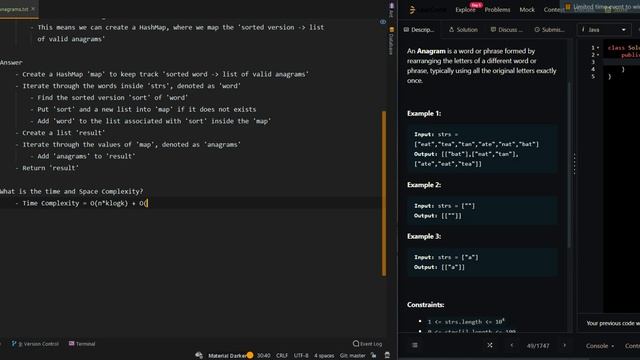Open the problem list hamburger icon
Viewport: 640px width, 360px height.
click(x=415, y=345)
